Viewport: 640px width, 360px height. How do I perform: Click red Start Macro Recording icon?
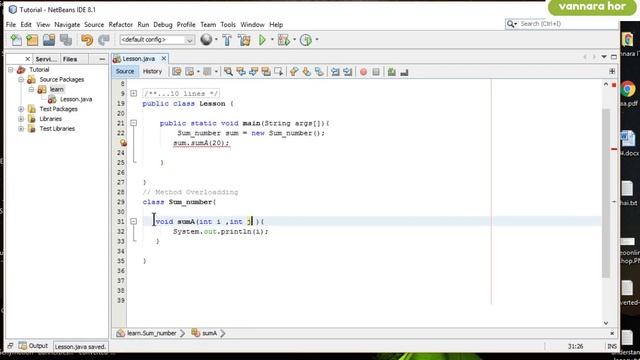363,72
